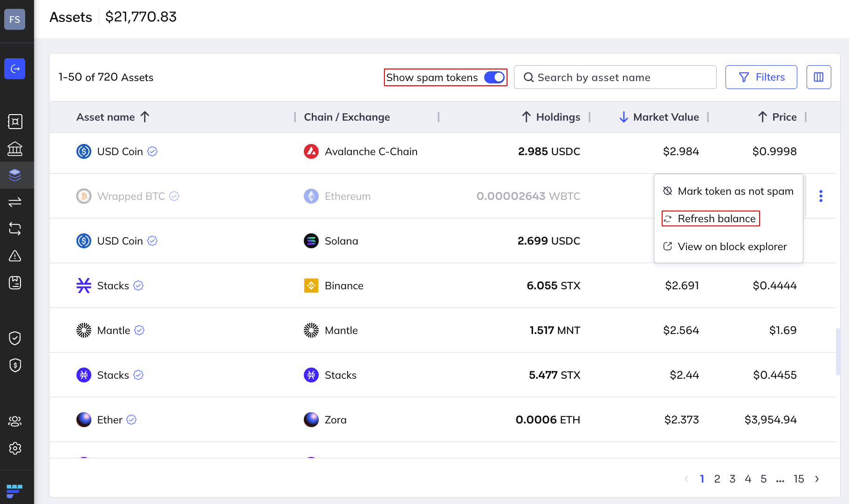Click the FS workspace avatar
849x504 pixels.
point(14,20)
